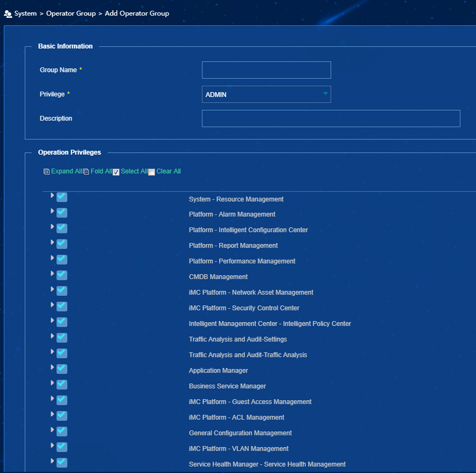
Task: Click the Fold All minus icon
Action: point(86,172)
